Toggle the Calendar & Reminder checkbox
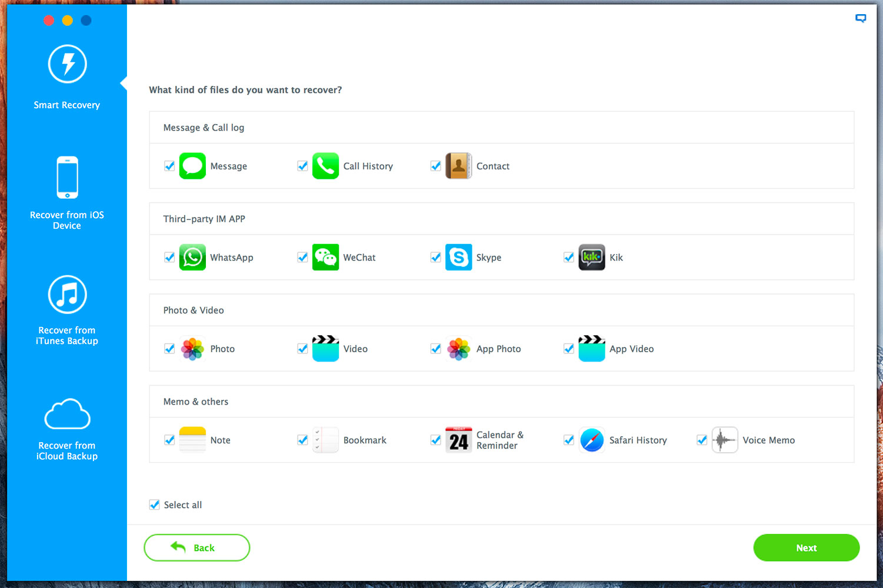This screenshot has height=588, width=883. (435, 440)
